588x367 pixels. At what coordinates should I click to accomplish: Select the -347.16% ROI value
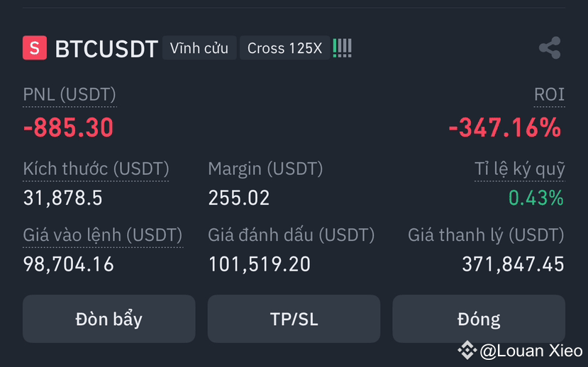coord(505,128)
